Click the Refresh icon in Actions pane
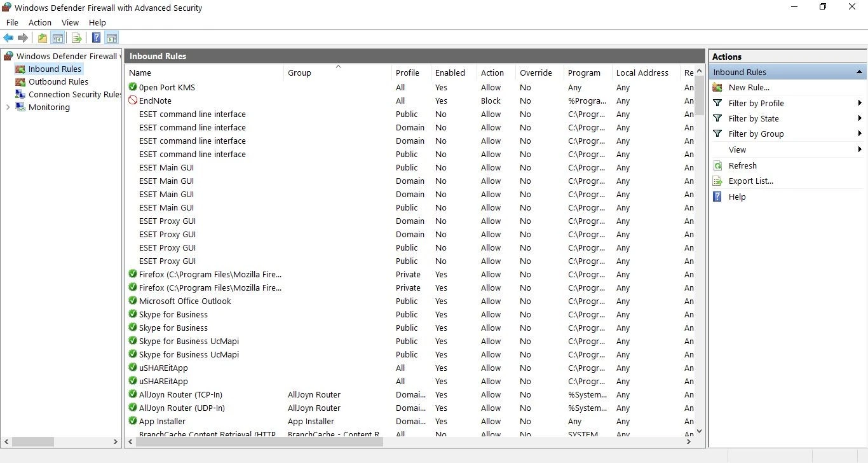The image size is (868, 463). pyautogui.click(x=717, y=165)
